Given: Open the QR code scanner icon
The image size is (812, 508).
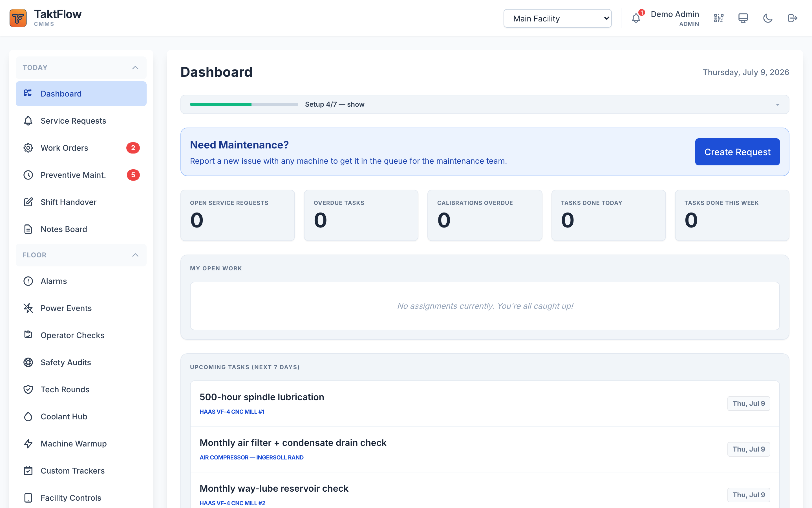Looking at the screenshot, I should (x=718, y=18).
